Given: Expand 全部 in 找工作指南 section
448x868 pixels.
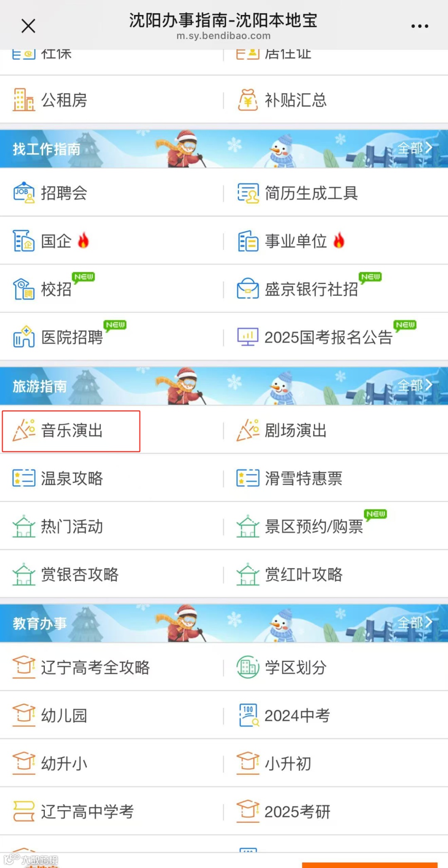Looking at the screenshot, I should pyautogui.click(x=415, y=148).
